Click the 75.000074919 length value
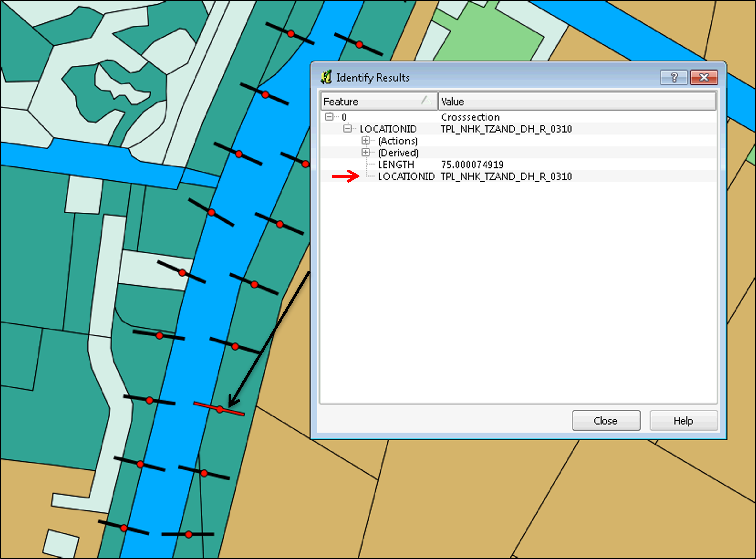 472,165
